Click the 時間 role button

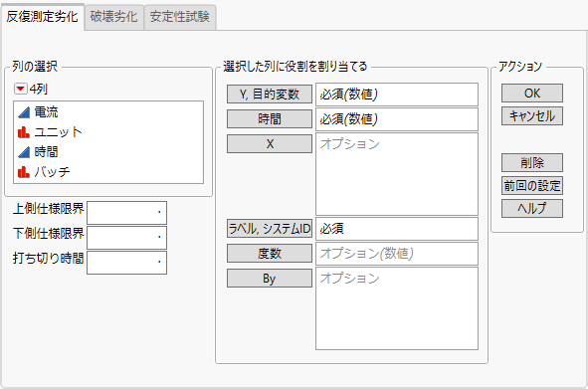(270, 119)
